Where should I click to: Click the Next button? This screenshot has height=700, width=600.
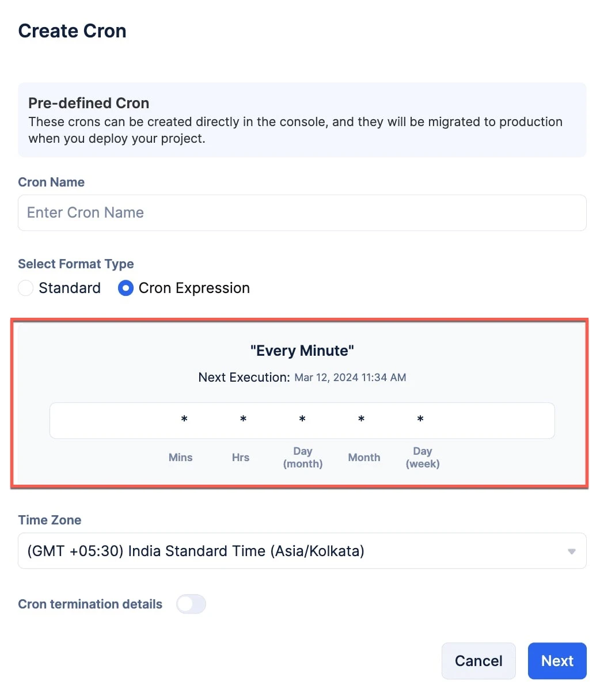pyautogui.click(x=557, y=661)
